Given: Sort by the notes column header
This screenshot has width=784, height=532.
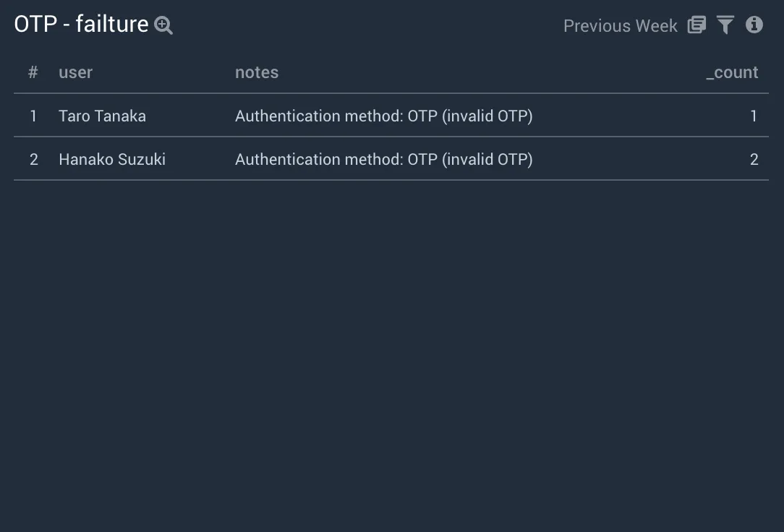Looking at the screenshot, I should coord(257,72).
